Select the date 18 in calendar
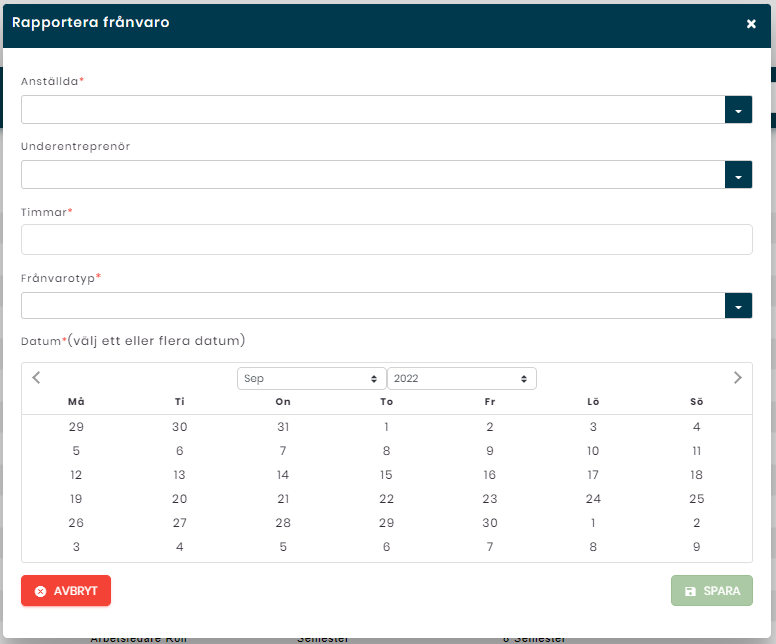Viewport: 776px width, 644px height. coord(696,475)
